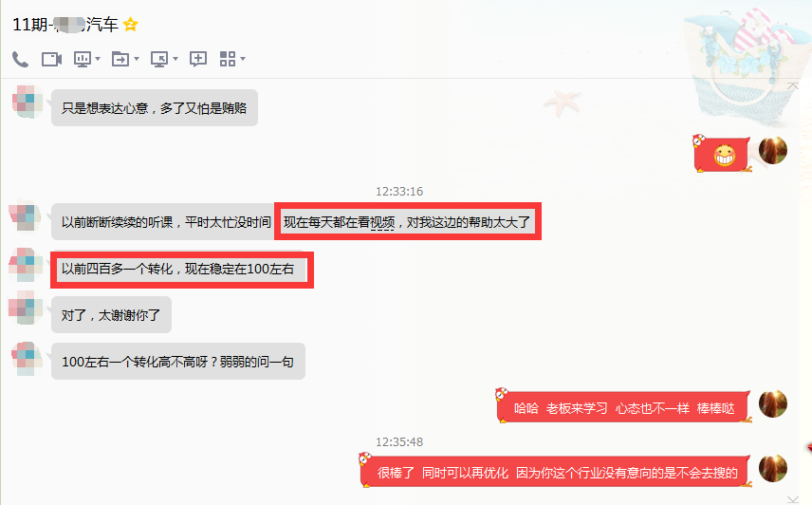The image size is (812, 505).
Task: Expand dropdown arrow beside send file icon
Action: [137, 59]
